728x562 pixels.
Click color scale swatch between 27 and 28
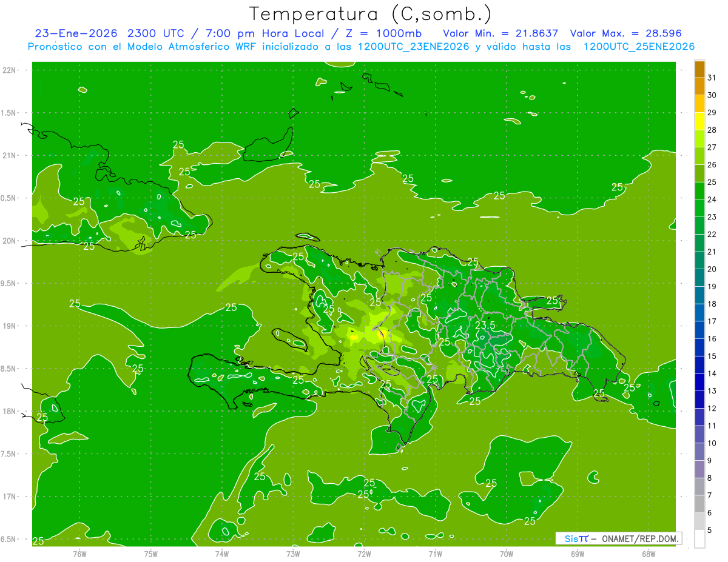[699, 138]
